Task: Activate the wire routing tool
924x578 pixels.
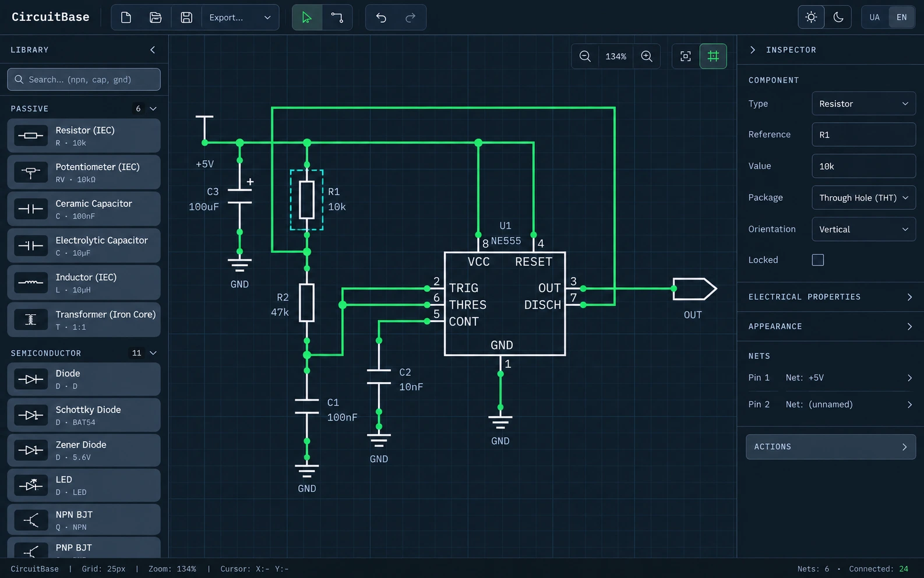Action: [337, 17]
